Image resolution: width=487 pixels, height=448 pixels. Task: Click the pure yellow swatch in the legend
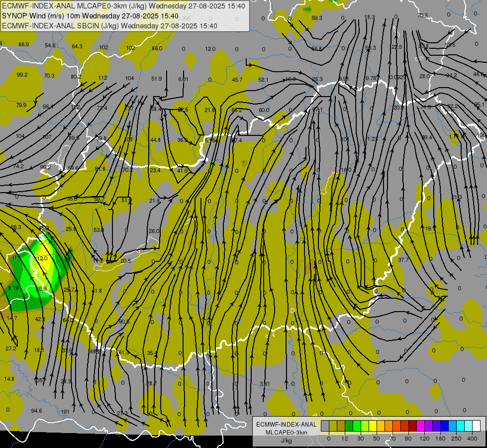click(x=373, y=426)
